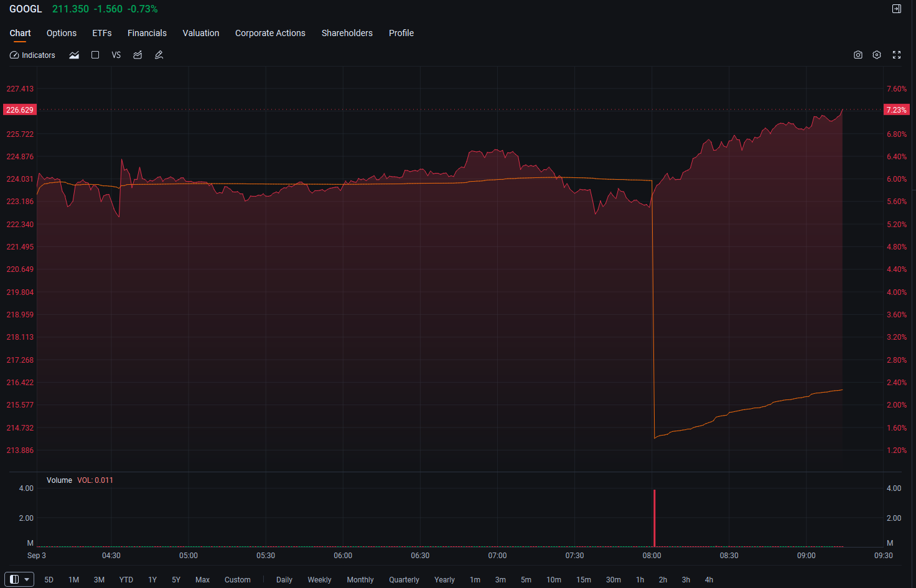Click the 226.629 current price label
This screenshot has width=916, height=588.
point(20,110)
